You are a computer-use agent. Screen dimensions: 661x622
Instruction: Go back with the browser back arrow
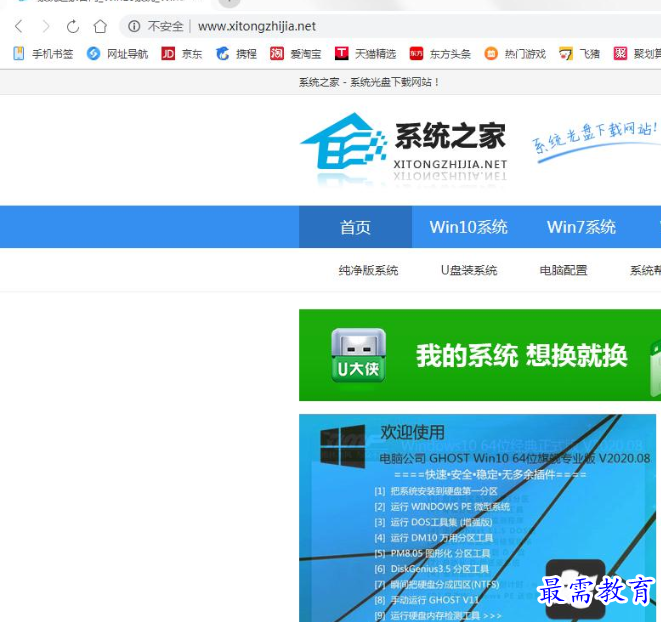pyautogui.click(x=19, y=26)
